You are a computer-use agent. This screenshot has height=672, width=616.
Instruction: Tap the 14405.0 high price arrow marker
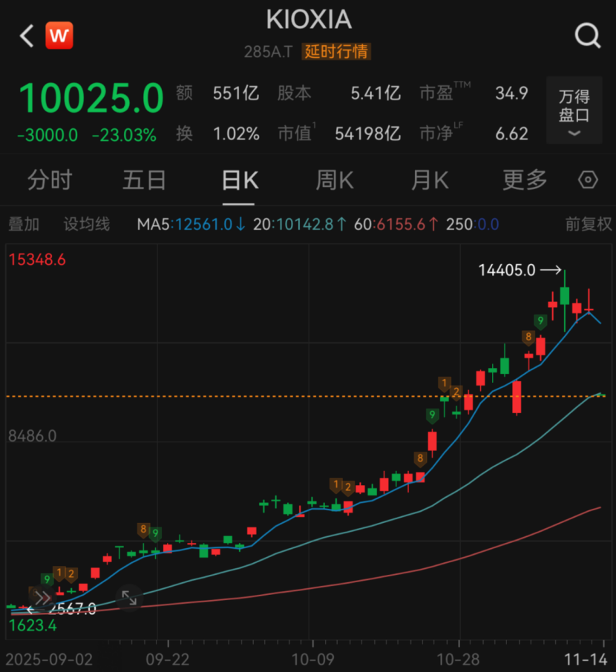point(520,270)
